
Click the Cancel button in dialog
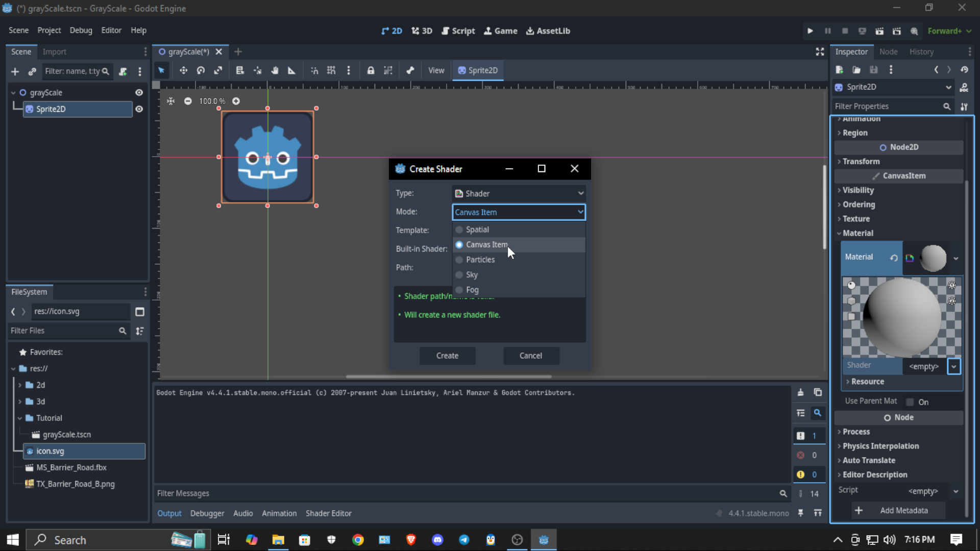tap(530, 356)
